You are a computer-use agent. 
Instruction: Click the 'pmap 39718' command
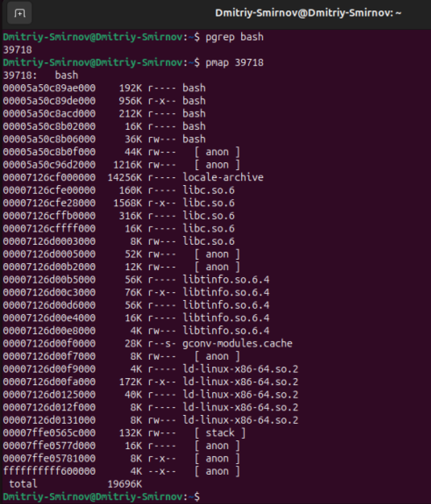pos(234,62)
